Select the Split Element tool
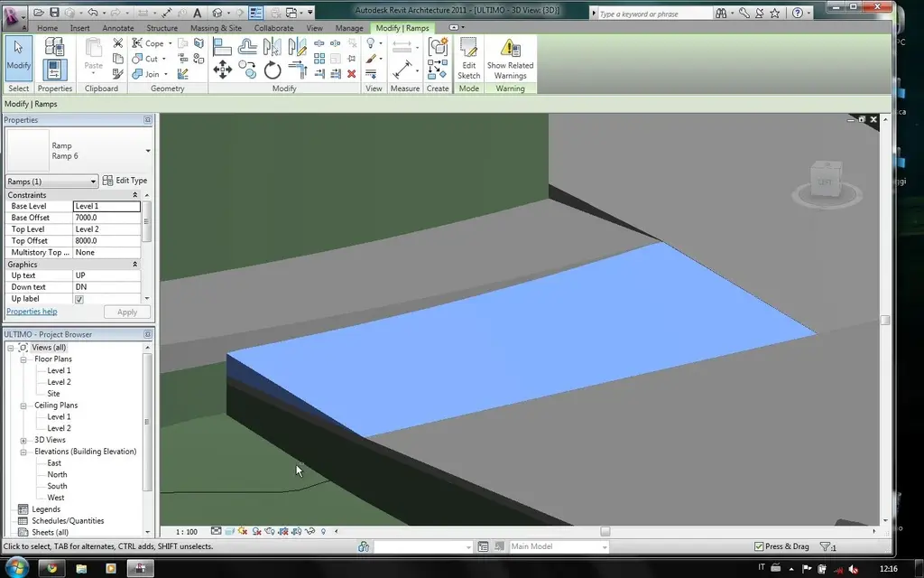The image size is (924, 578). 319,43
